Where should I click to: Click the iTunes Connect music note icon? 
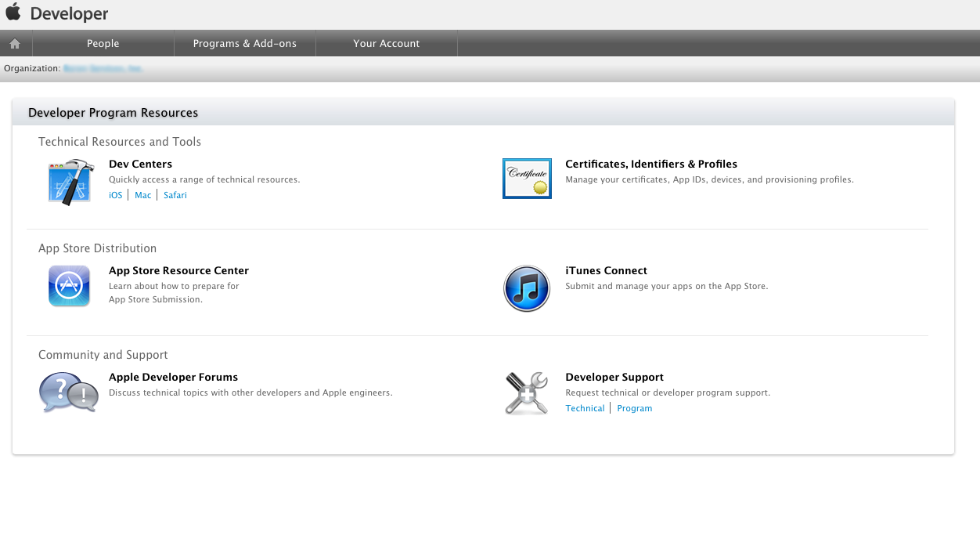pos(526,288)
